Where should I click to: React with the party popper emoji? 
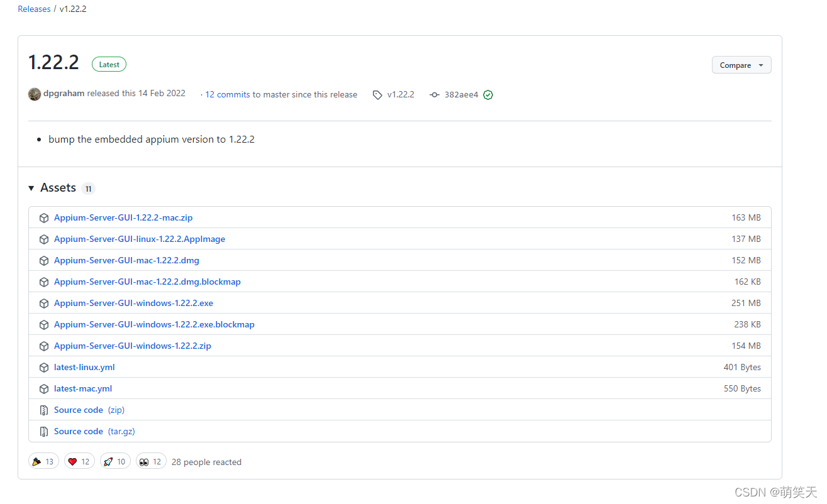44,461
